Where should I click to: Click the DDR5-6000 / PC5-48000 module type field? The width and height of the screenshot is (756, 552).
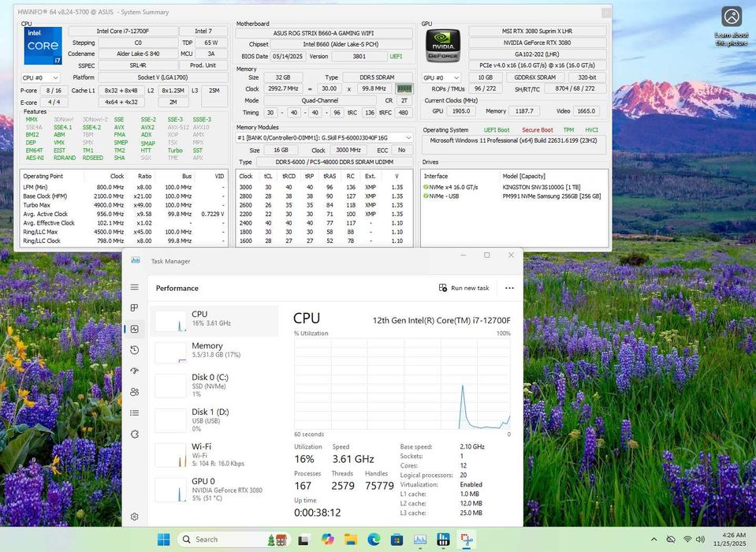334,162
